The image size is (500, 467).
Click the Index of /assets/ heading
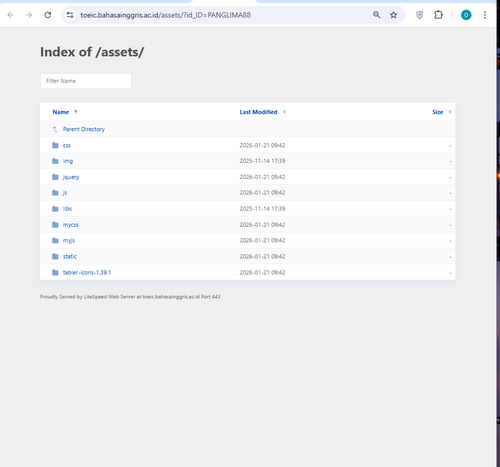click(x=92, y=52)
